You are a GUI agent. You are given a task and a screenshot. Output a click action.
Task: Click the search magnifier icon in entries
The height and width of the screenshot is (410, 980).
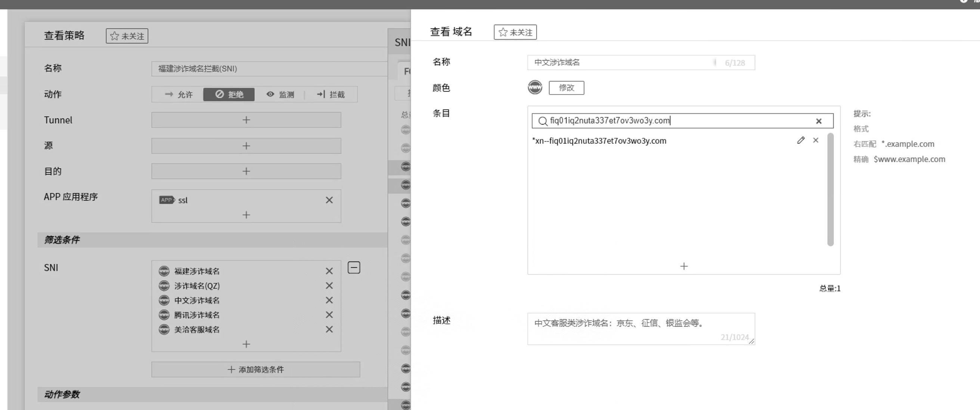[542, 121]
